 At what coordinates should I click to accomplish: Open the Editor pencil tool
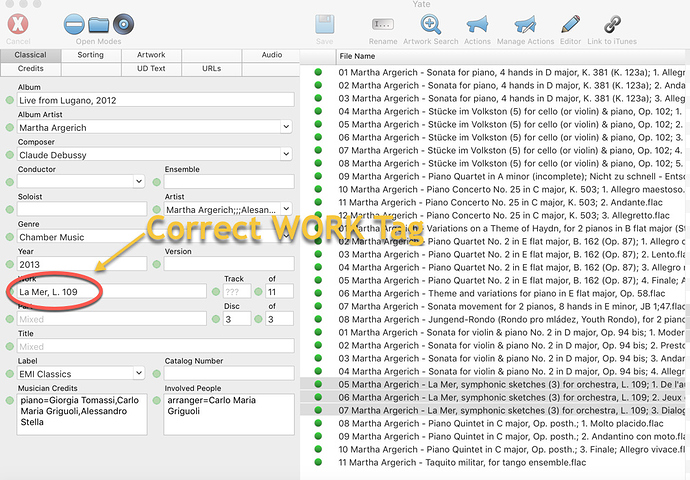click(570, 24)
